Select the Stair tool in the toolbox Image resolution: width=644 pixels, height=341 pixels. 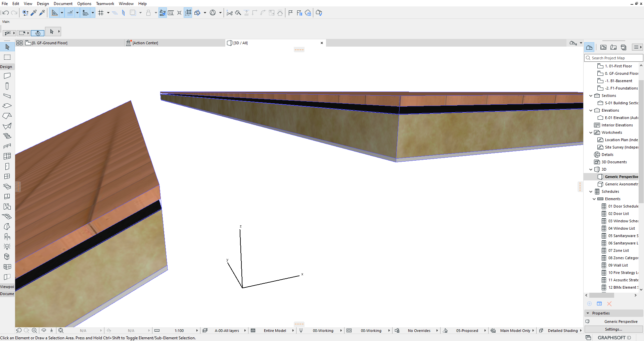point(7,136)
